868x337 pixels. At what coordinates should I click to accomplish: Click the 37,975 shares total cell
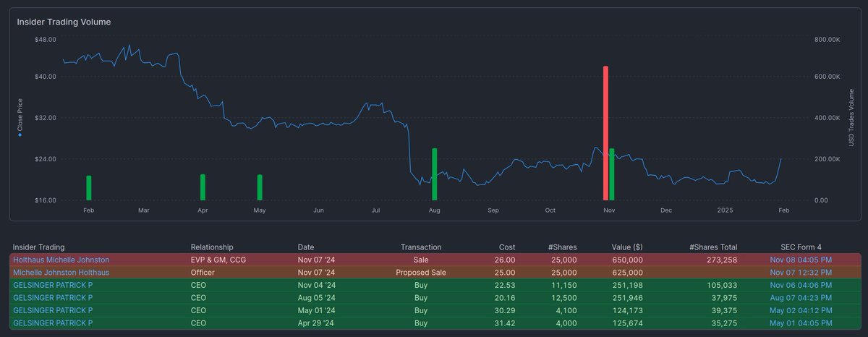(x=725, y=298)
